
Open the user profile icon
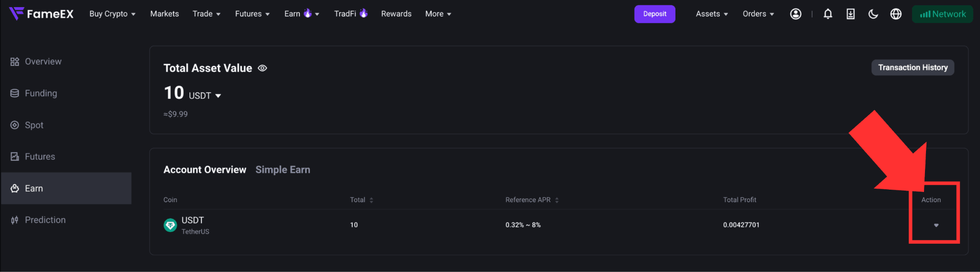coord(795,14)
